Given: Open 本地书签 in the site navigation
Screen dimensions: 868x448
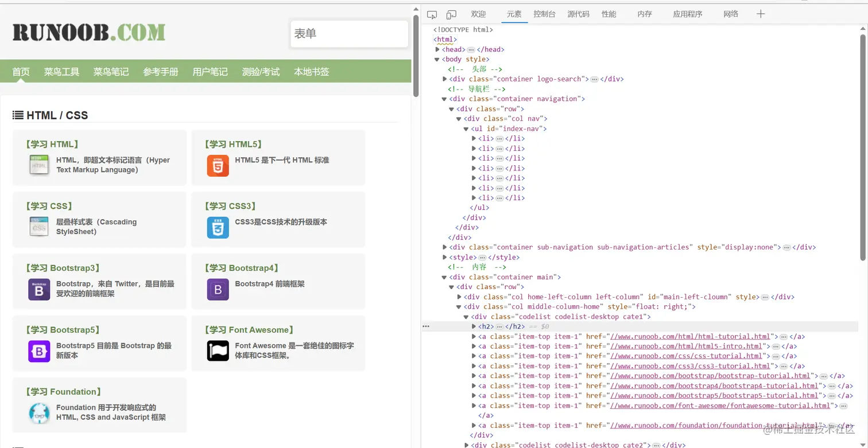Looking at the screenshot, I should (312, 72).
